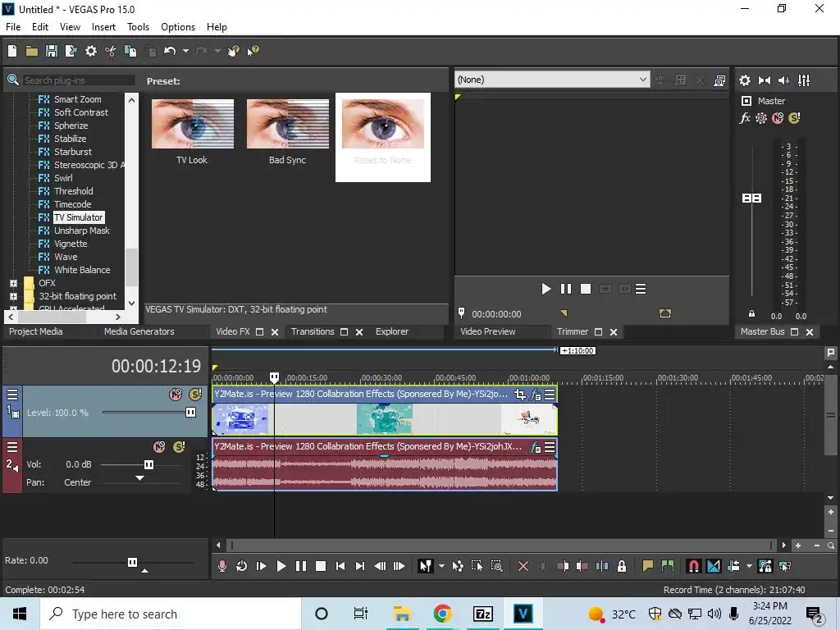Screen dimensions: 840x630
Task: Solo the Master bus
Action: click(794, 118)
